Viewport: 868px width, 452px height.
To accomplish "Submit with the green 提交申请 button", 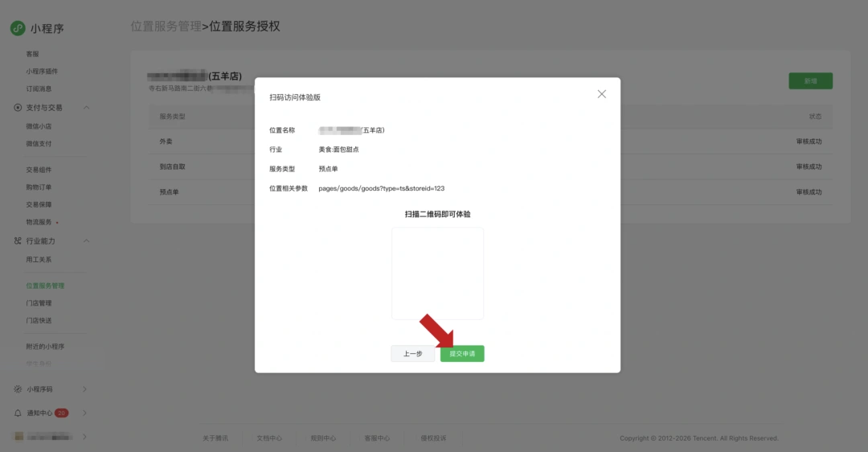I will [x=462, y=353].
